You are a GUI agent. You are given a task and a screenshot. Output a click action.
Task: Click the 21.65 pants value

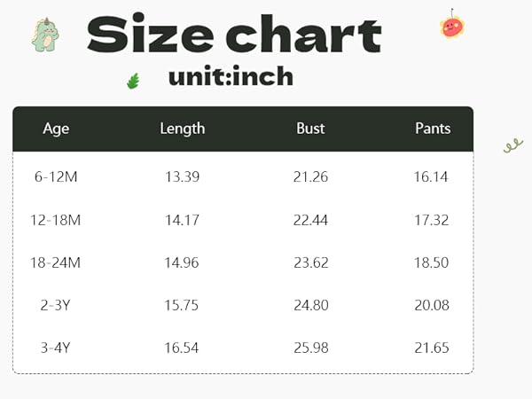pyautogui.click(x=431, y=347)
